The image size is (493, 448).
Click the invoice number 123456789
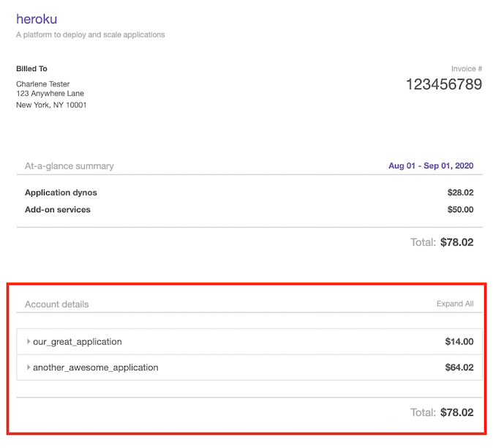click(x=443, y=84)
